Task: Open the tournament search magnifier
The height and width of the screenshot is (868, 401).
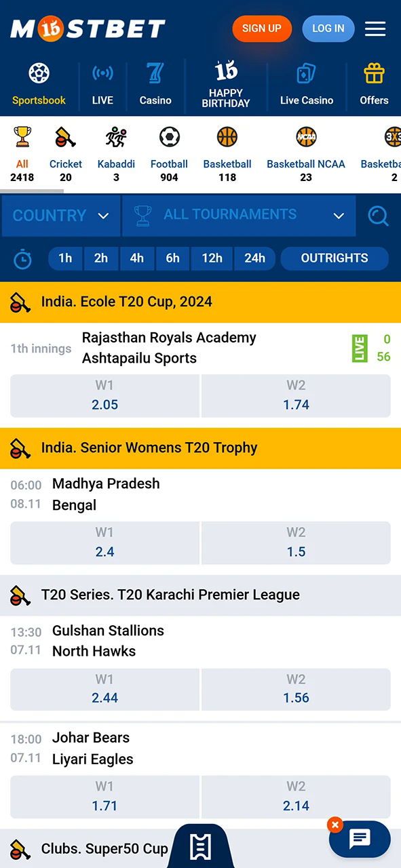Action: point(378,216)
